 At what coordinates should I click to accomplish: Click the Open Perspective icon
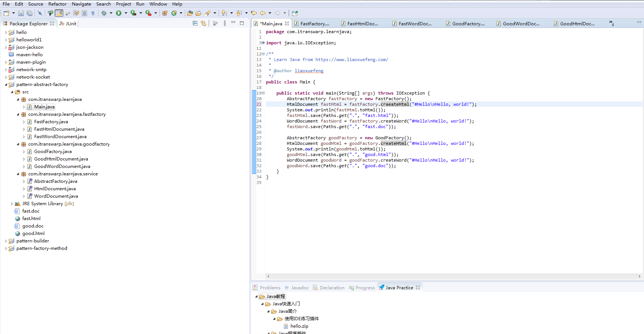[295, 13]
